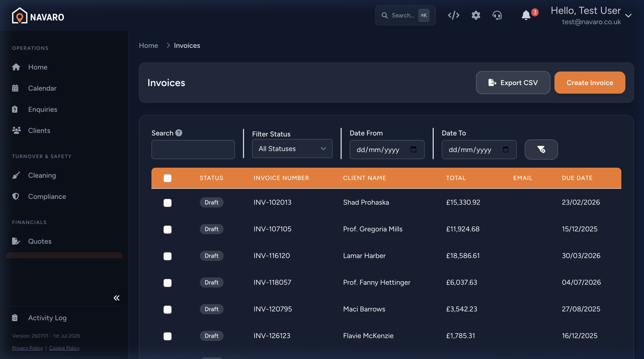The width and height of the screenshot is (644, 359).
Task: Select the checkbox for INV-102013
Action: 168,203
